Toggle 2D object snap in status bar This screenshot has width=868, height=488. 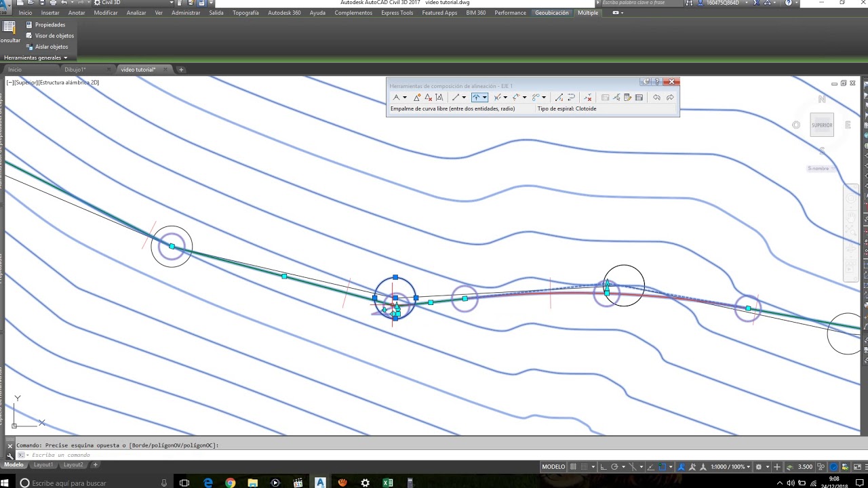[x=663, y=466]
